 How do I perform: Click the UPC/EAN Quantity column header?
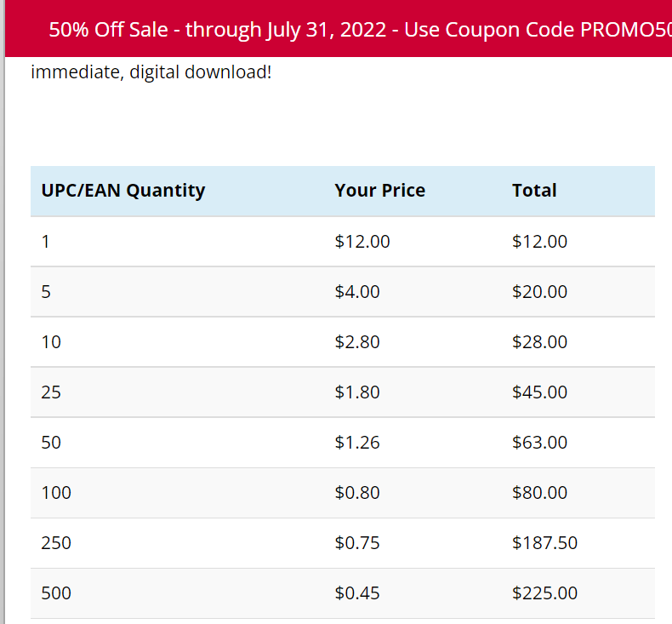coord(123,191)
